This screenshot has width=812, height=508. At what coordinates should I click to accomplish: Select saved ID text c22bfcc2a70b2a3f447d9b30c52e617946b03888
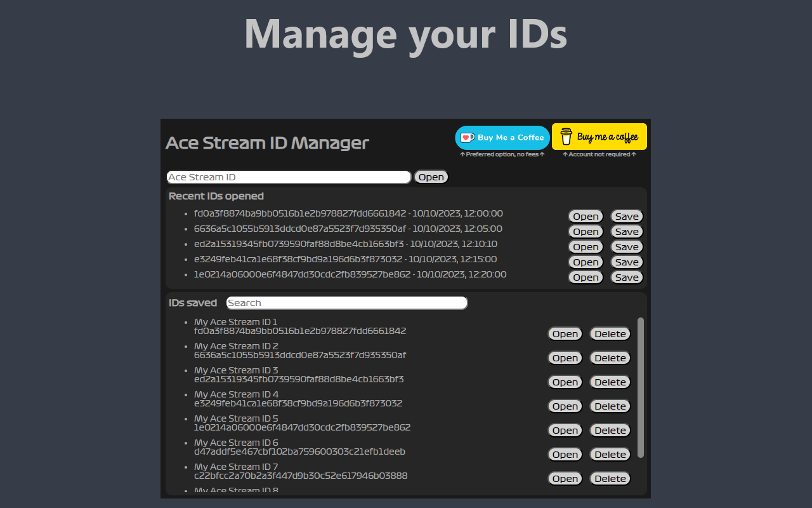click(301, 476)
